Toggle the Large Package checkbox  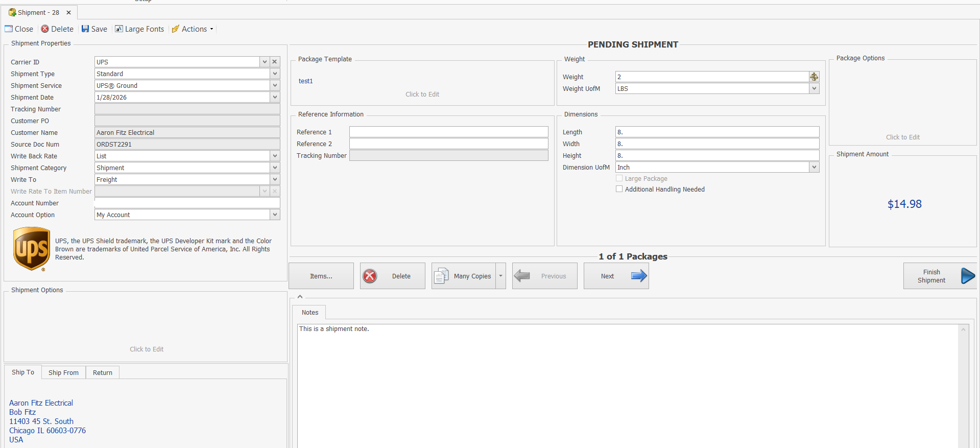619,178
